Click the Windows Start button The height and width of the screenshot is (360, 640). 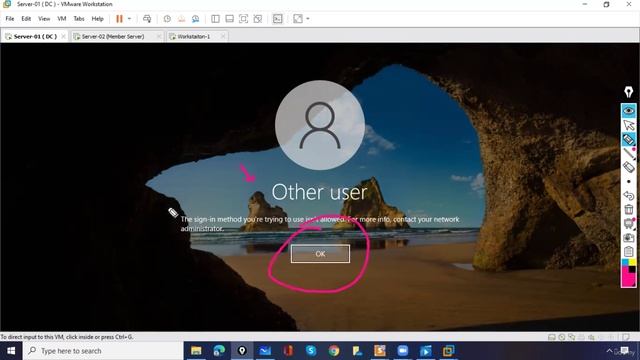tap(11, 351)
